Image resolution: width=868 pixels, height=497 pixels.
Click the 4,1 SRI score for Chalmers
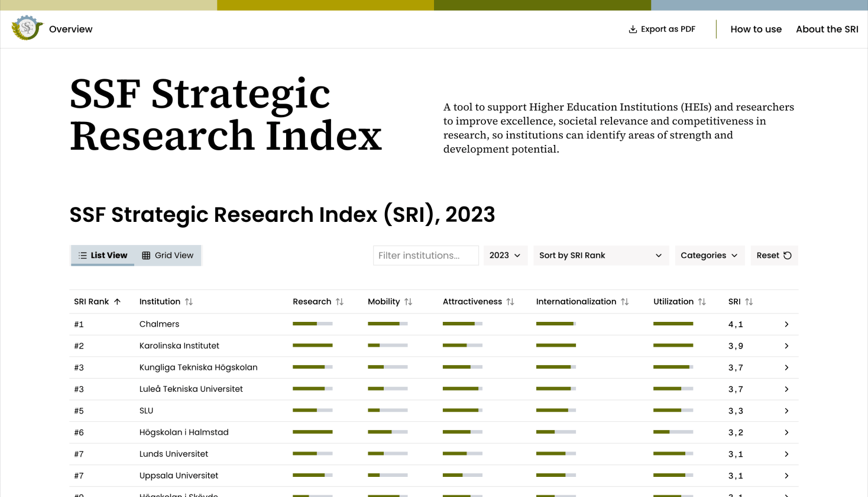736,324
